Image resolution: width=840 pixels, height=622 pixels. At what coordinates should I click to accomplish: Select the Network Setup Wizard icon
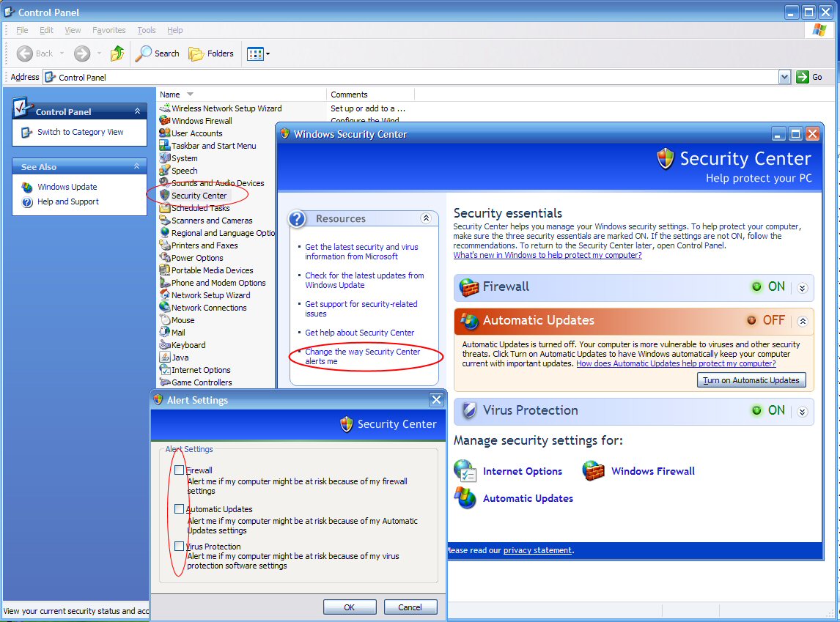pyautogui.click(x=164, y=295)
